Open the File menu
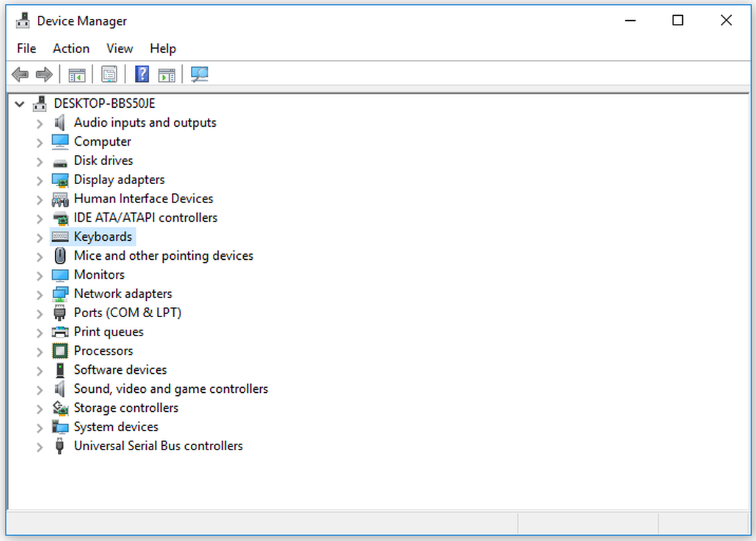Image resolution: width=756 pixels, height=541 pixels. [x=26, y=49]
